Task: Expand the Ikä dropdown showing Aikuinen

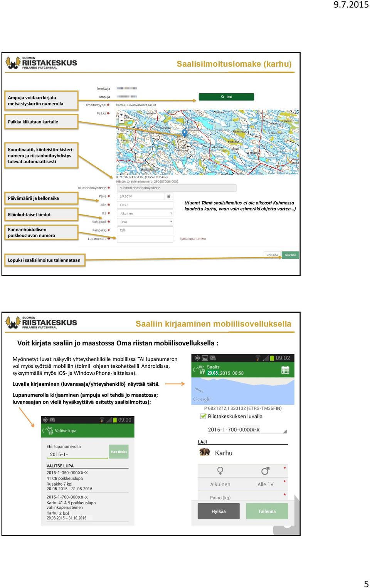Action: (145, 213)
